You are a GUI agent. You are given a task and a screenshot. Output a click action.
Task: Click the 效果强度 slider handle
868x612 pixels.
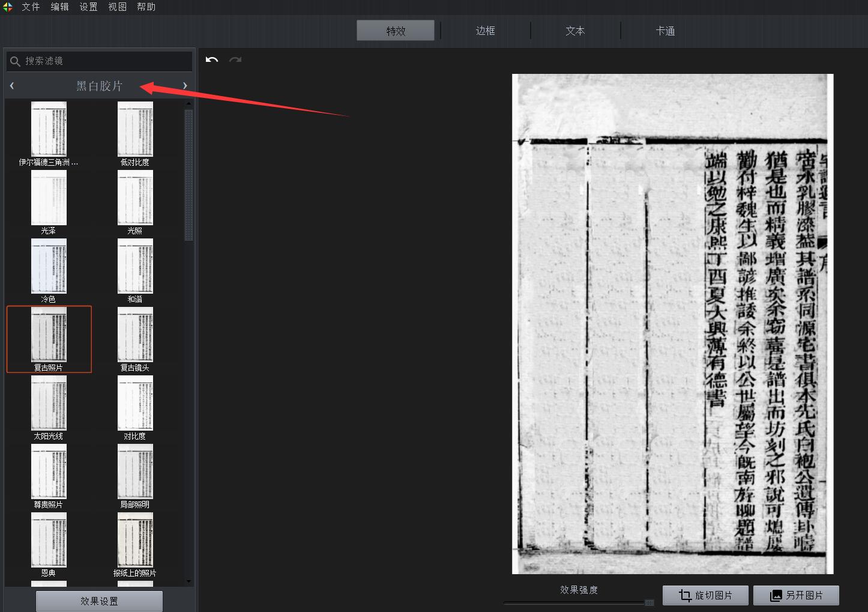[x=649, y=602]
